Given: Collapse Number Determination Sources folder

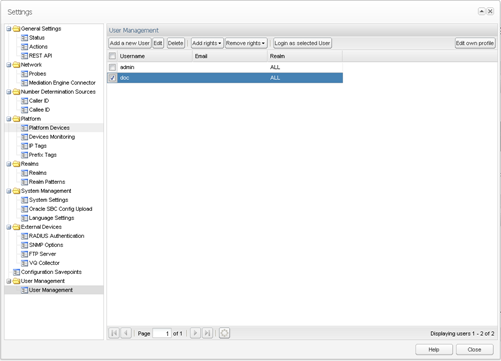Looking at the screenshot, I should tap(9, 92).
